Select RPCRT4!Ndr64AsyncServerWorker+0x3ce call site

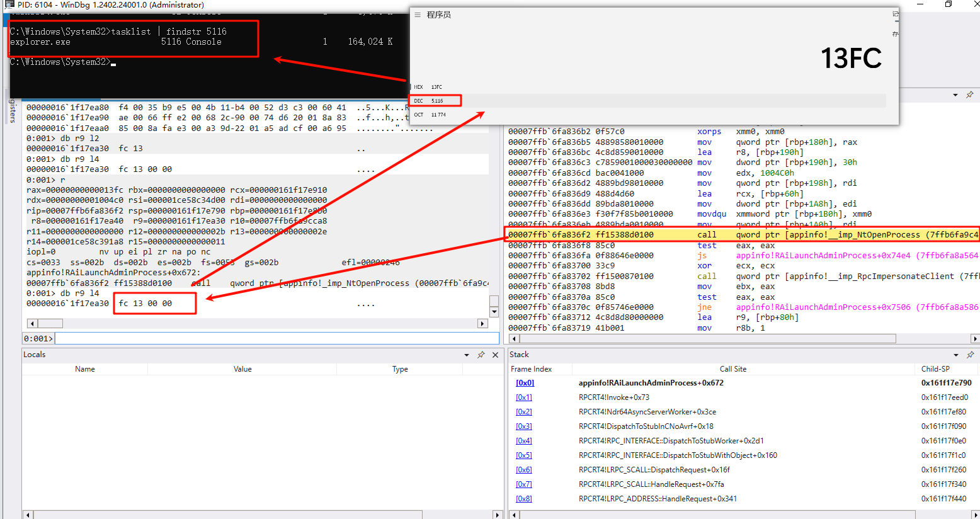click(647, 412)
